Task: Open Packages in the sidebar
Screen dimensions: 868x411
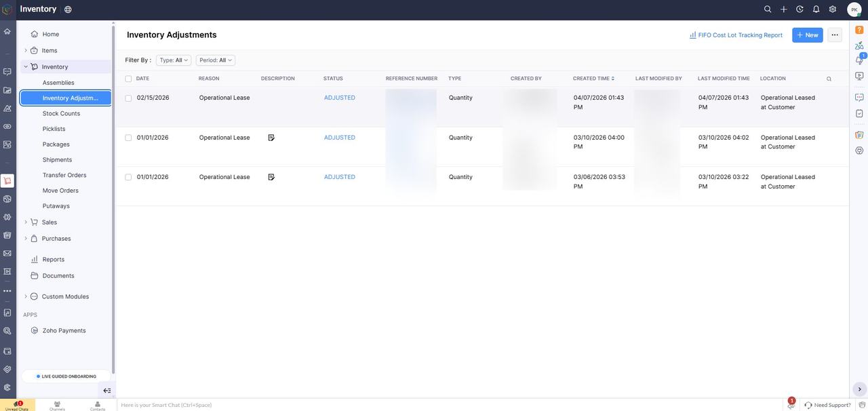Action: click(56, 144)
